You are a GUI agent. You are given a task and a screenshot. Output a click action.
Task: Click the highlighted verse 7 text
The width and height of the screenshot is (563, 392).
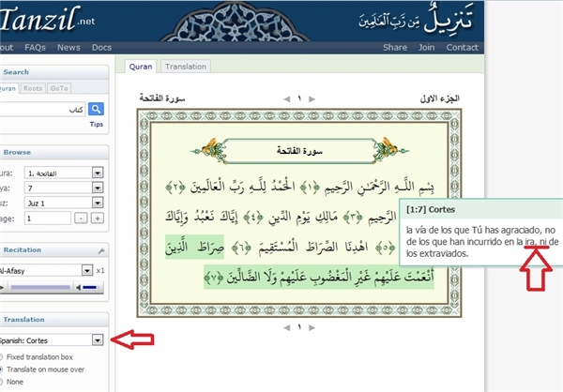tap(319, 277)
